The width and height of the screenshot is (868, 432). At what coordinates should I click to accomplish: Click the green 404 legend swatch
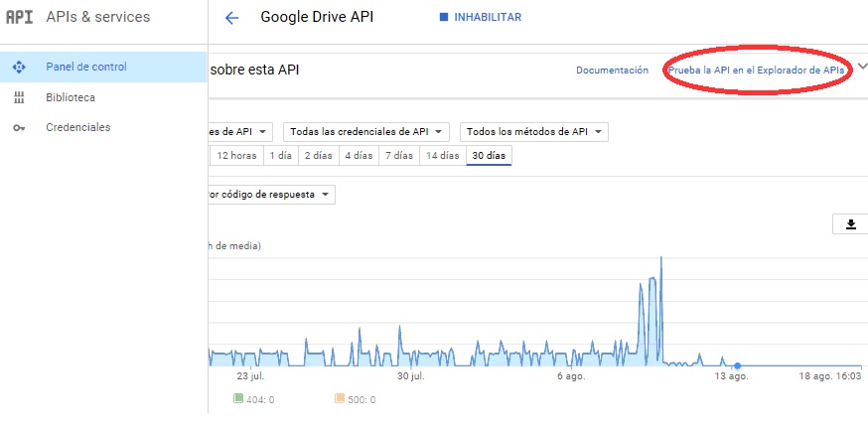tap(238, 398)
